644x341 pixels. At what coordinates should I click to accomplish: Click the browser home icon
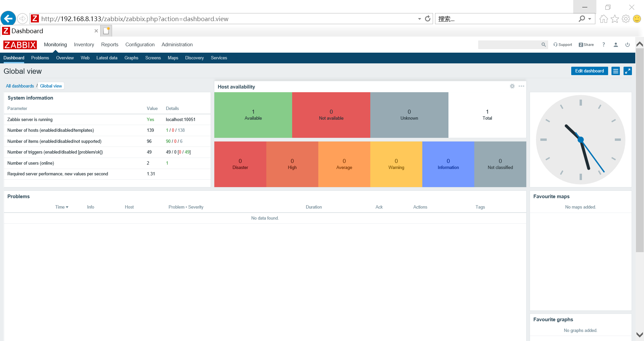[603, 19]
